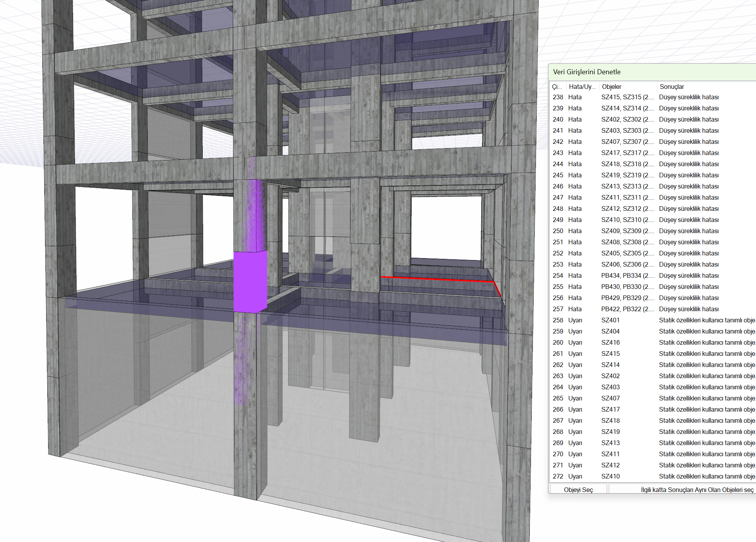Select row 257 with PB422, PB322
The image size is (756, 542).
click(627, 309)
